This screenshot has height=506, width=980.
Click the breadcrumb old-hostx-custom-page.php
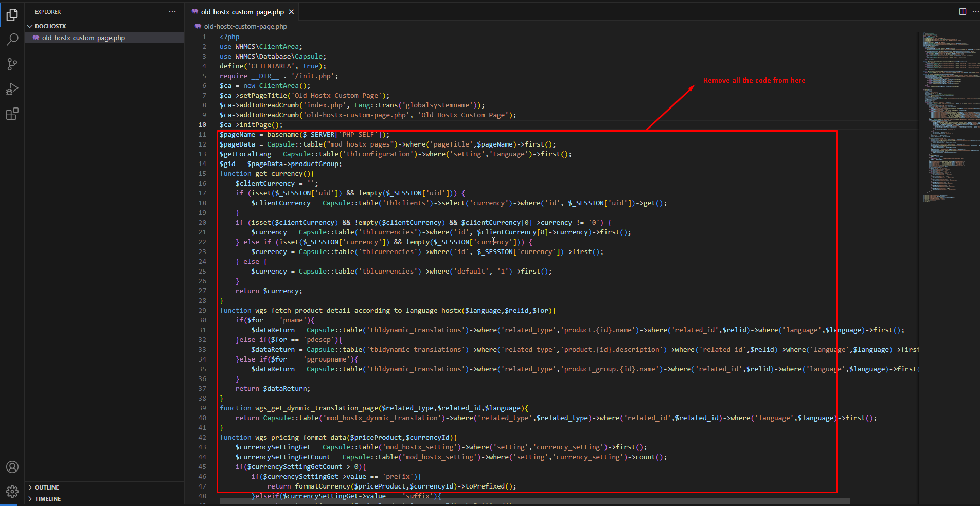click(245, 27)
